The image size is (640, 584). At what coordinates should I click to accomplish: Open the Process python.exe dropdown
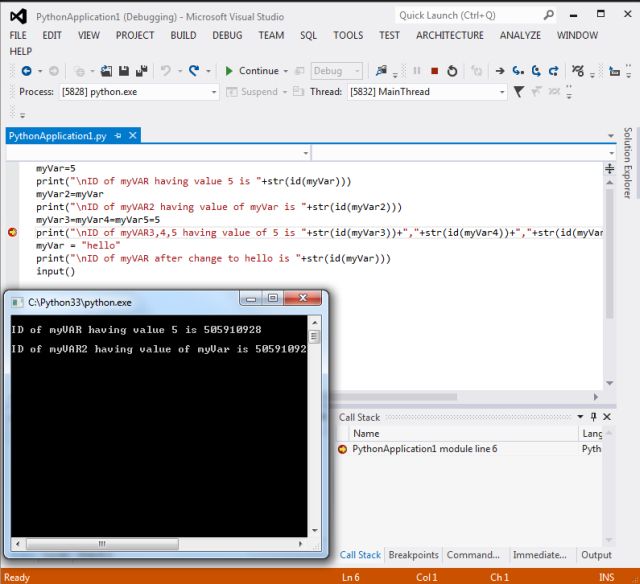[x=214, y=92]
